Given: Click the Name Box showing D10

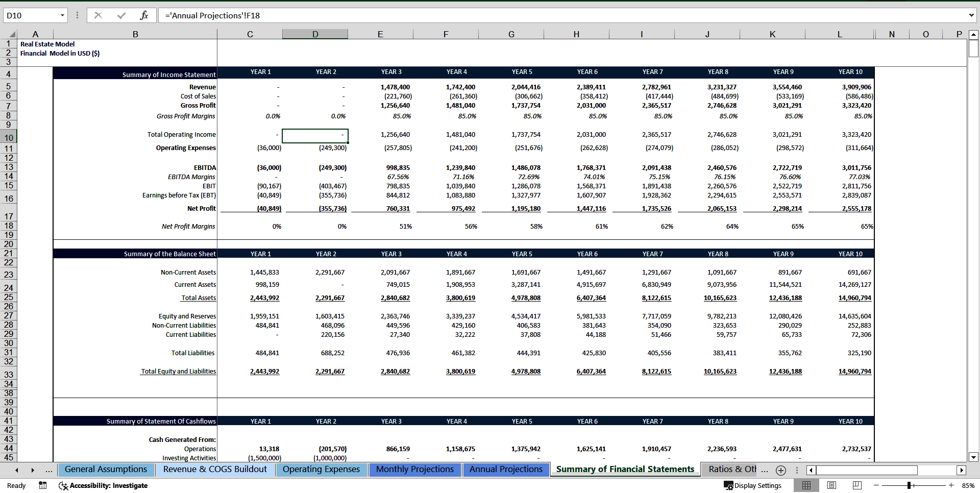Looking at the screenshot, I should pos(31,15).
